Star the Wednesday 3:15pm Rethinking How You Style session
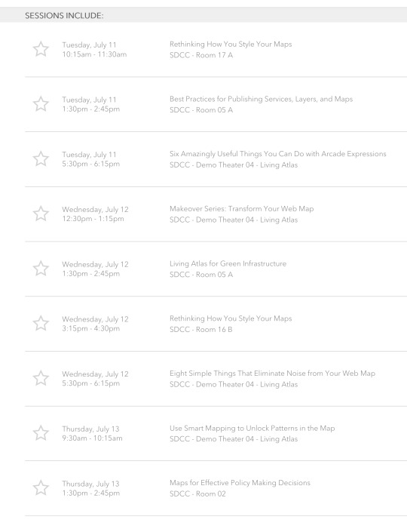Screen dimensions: 407x532 (x=41, y=323)
